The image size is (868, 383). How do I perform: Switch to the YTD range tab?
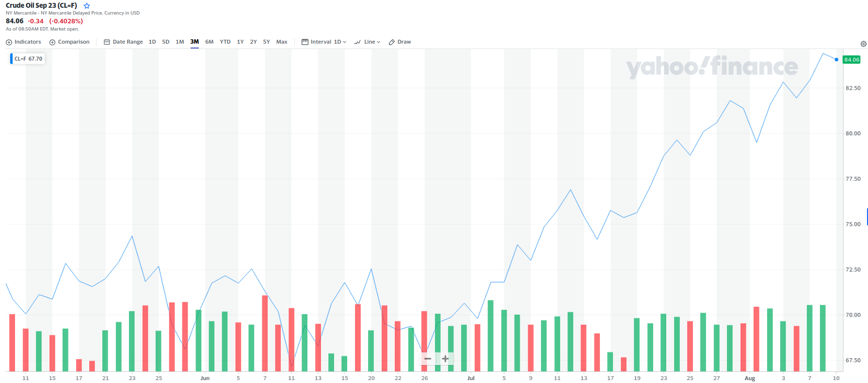pos(225,42)
